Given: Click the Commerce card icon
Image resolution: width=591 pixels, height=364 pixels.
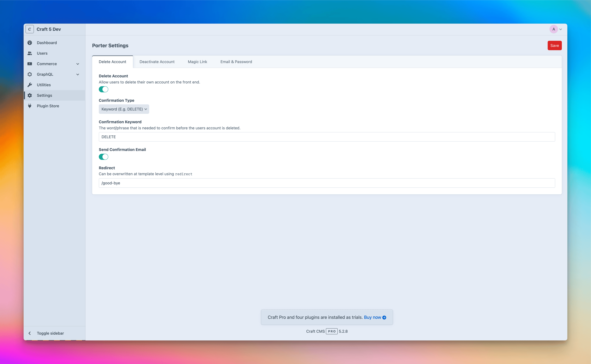Looking at the screenshot, I should pyautogui.click(x=30, y=64).
